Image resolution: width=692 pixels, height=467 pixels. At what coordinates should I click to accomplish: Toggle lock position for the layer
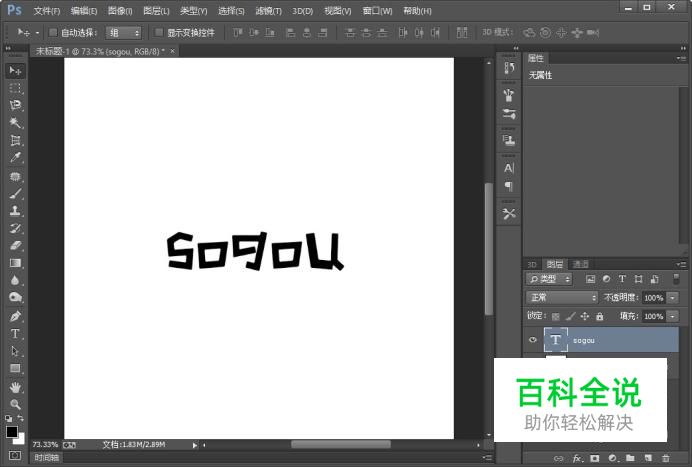[585, 316]
